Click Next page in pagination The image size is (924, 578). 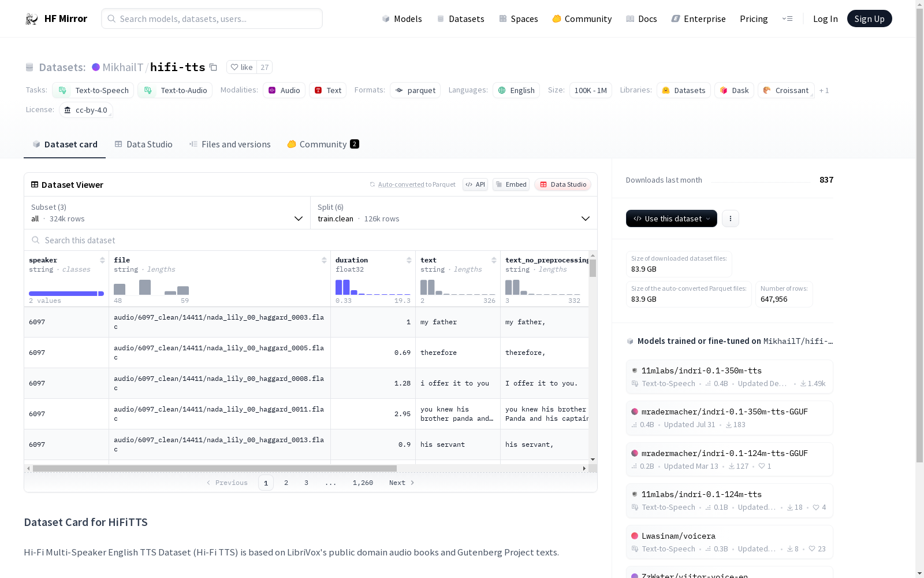402,483
